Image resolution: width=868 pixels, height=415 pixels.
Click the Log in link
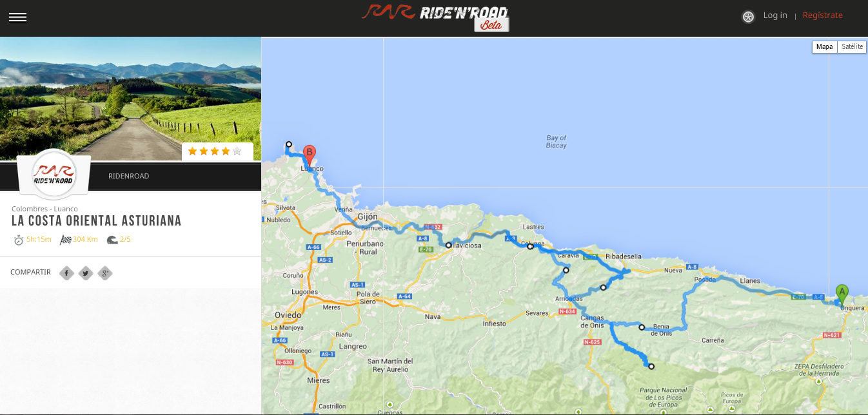(x=774, y=15)
